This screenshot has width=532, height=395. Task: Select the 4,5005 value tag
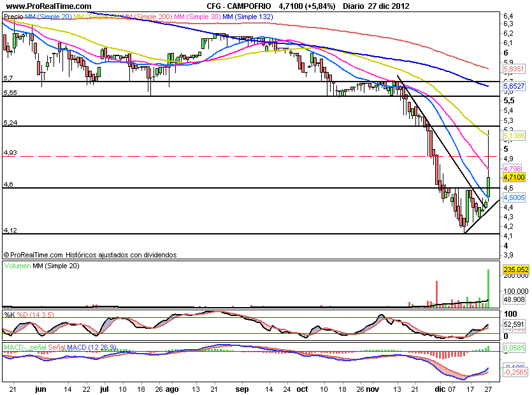click(x=513, y=198)
